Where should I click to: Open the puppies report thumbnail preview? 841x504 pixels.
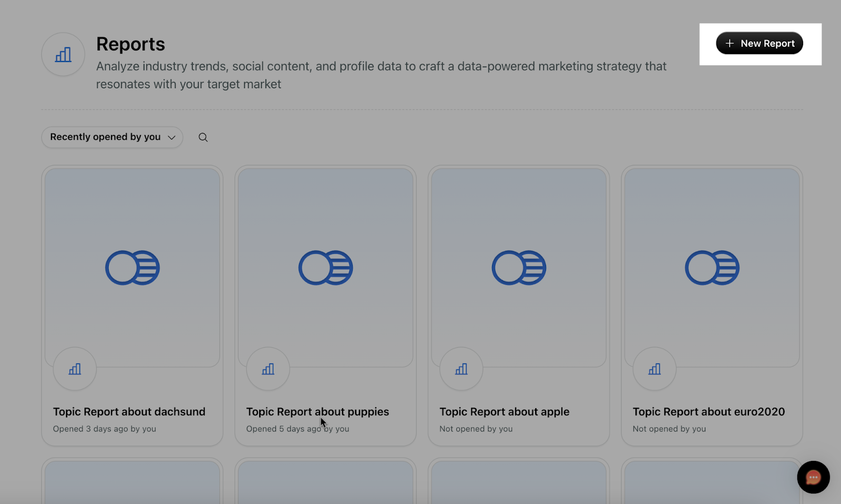(325, 268)
